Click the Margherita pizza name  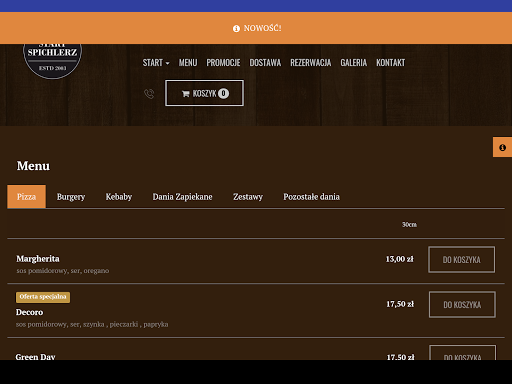(x=38, y=259)
